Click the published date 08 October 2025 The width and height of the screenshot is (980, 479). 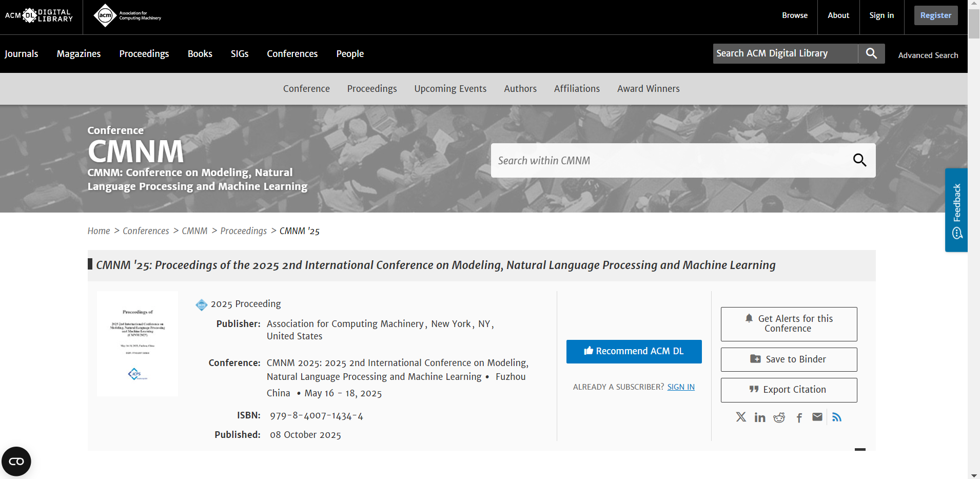[x=305, y=435]
